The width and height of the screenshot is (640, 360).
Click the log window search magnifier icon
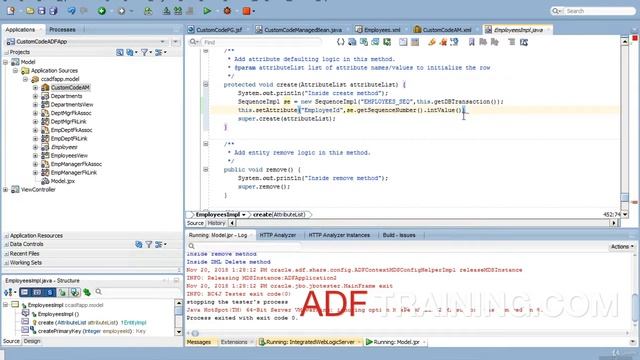click(191, 246)
